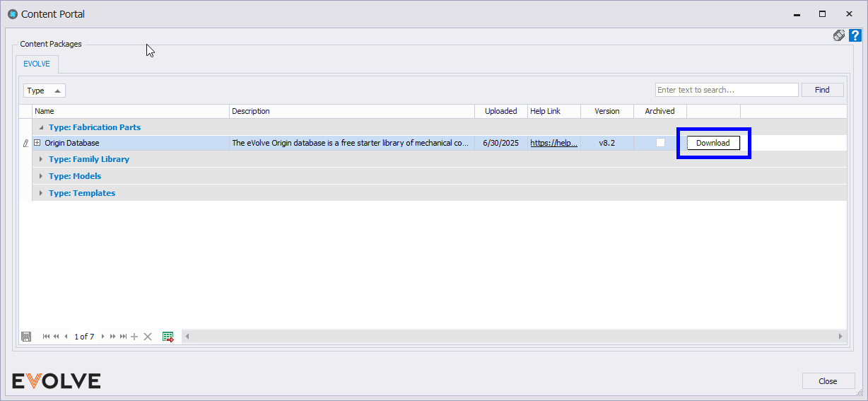Select the EVOLVE tab
Image resolution: width=868 pixels, height=401 pixels.
[37, 64]
